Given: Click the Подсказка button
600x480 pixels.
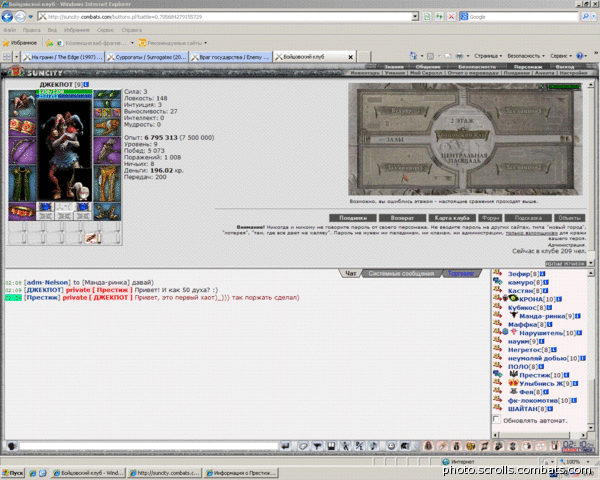Looking at the screenshot, I should tap(528, 218).
